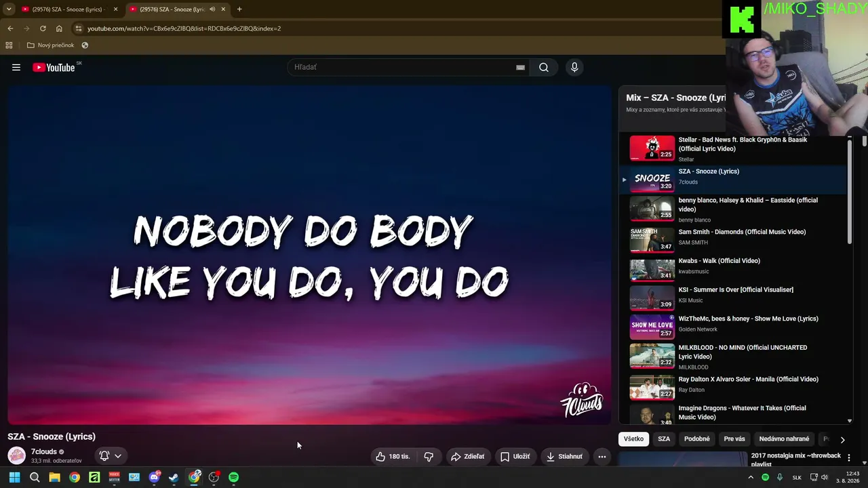Open the 7clouds channel avatar
Screen dimensions: 868x488
pos(16,455)
